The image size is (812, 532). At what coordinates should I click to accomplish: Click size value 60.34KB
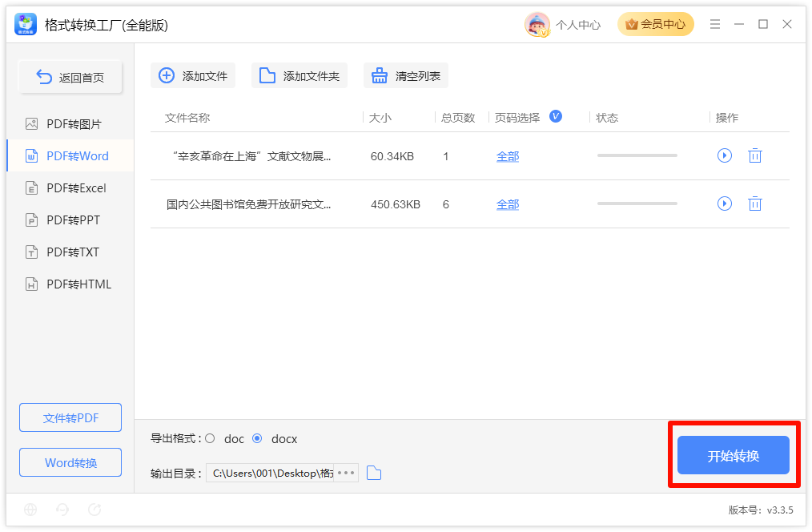(392, 156)
